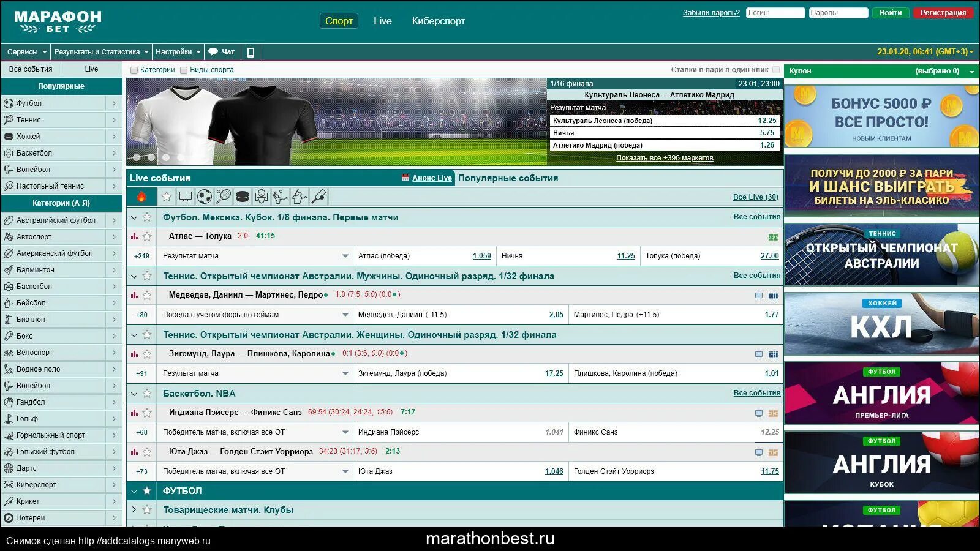Focus the Логин input field
This screenshot has width=980, height=551.
pos(775,13)
